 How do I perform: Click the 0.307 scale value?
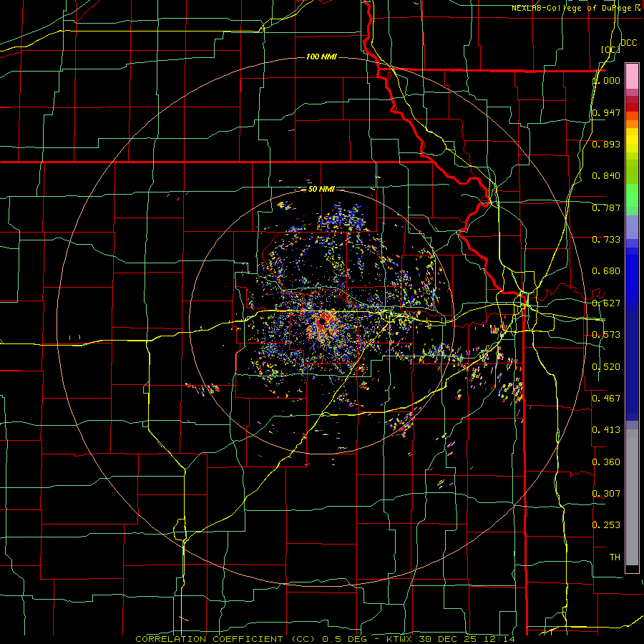click(606, 493)
